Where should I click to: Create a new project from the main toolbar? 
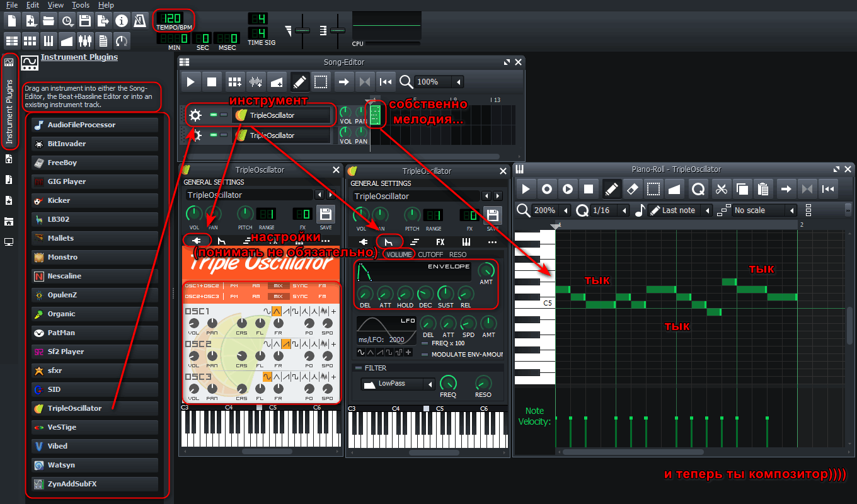click(12, 21)
